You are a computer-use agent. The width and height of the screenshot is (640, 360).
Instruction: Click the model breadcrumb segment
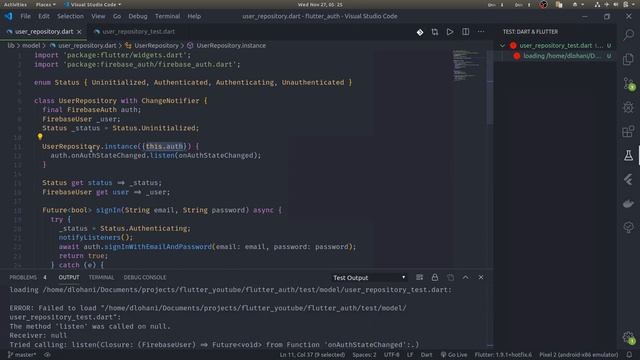[x=31, y=46]
